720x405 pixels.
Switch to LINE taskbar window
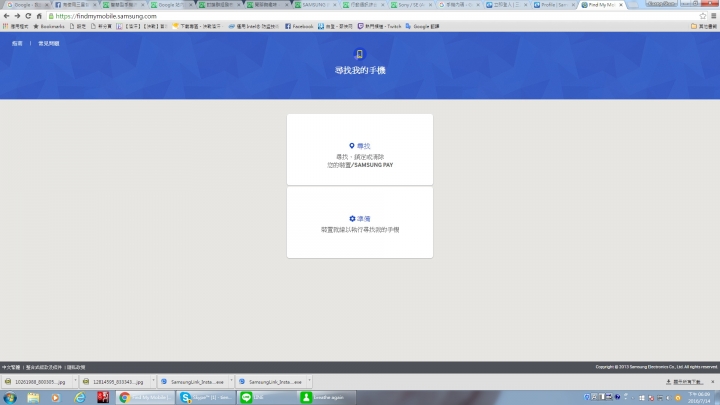click(267, 398)
